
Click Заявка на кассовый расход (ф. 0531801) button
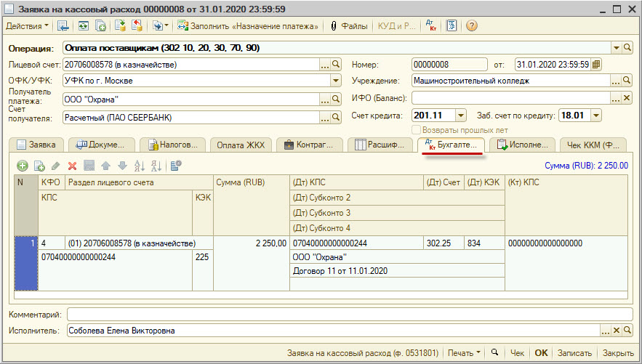pos(363,353)
